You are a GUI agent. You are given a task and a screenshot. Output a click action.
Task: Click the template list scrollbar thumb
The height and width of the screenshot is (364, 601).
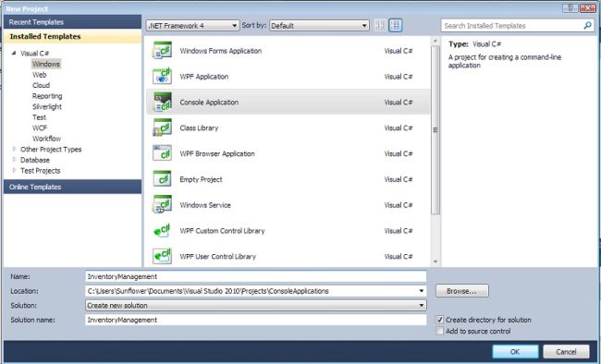coord(435,130)
